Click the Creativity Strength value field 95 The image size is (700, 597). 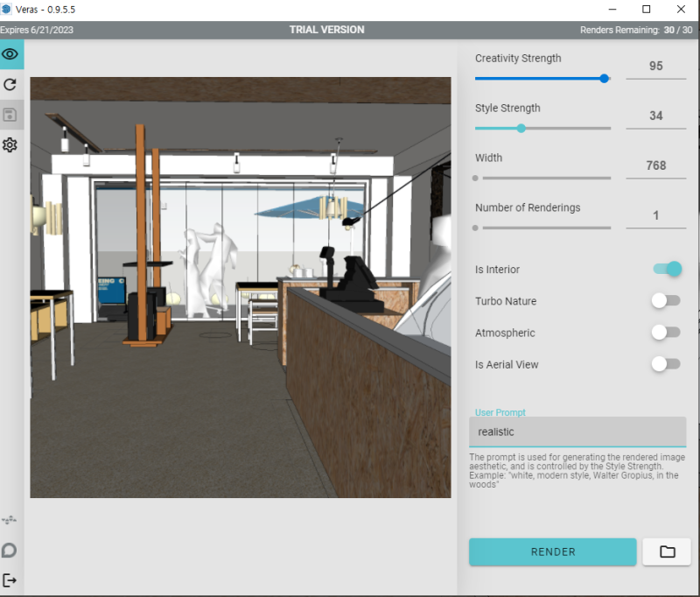point(655,66)
